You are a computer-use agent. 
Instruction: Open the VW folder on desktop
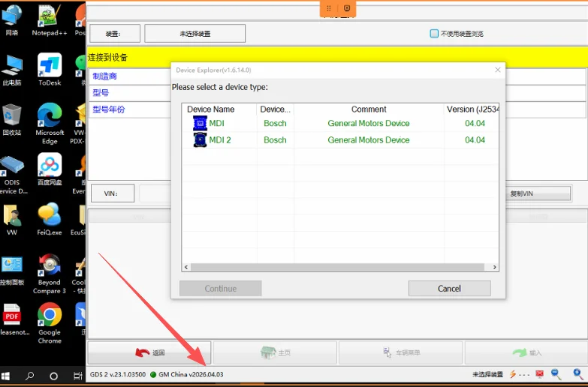click(x=11, y=219)
